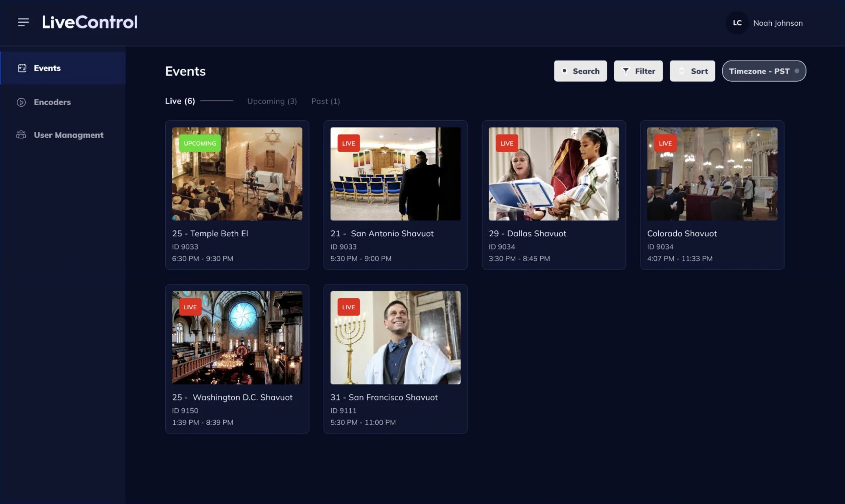Open the San Antonio Shavuot thumbnail
The height and width of the screenshot is (504, 845).
point(395,174)
